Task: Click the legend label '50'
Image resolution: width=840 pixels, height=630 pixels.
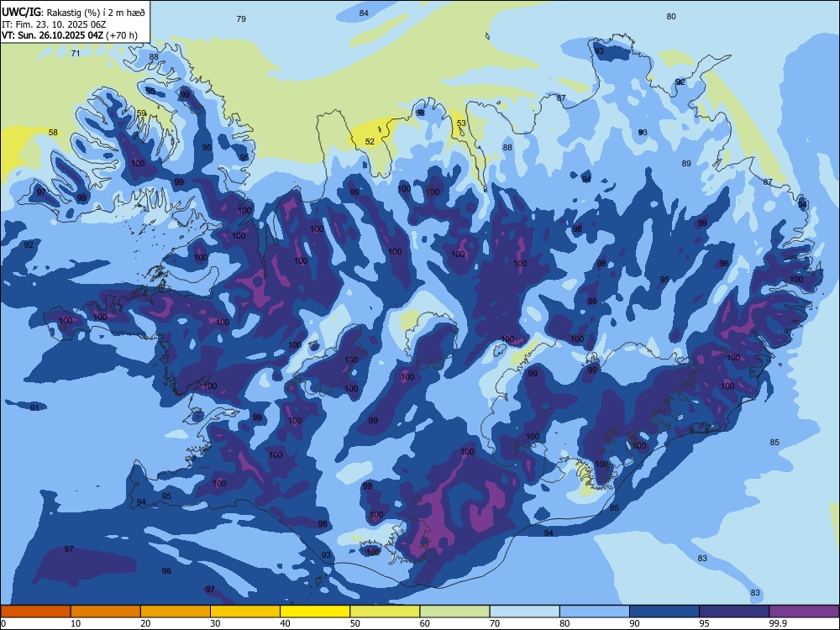Action: point(355,623)
